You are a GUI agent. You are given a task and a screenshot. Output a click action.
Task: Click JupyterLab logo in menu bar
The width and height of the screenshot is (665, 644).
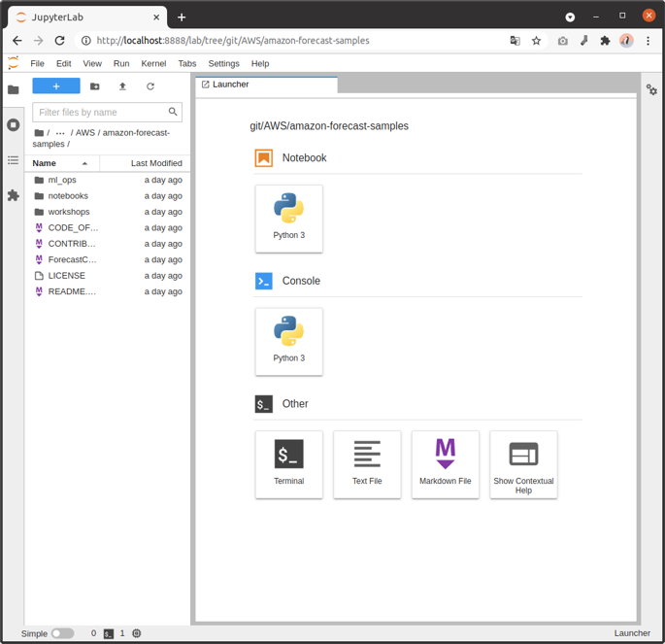(14, 63)
